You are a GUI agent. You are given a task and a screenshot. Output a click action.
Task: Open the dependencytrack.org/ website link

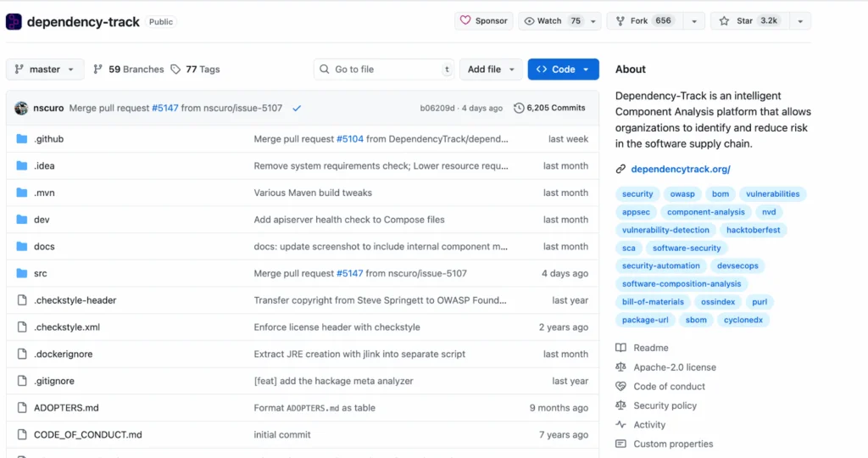[681, 169]
